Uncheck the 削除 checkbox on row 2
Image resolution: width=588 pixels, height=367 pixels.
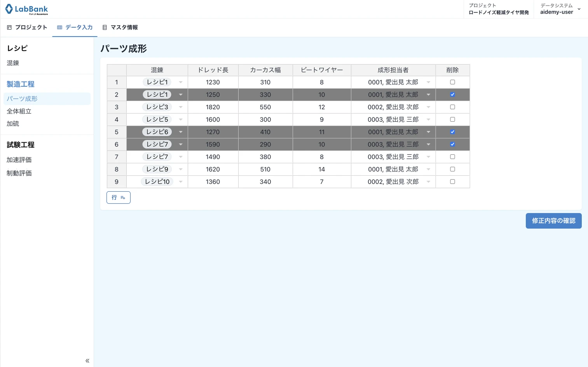pyautogui.click(x=452, y=94)
